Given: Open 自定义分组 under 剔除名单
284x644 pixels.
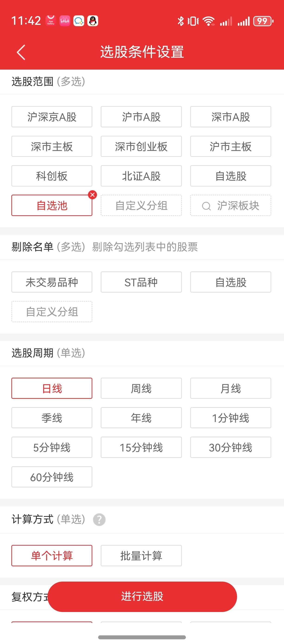Looking at the screenshot, I should [x=52, y=312].
